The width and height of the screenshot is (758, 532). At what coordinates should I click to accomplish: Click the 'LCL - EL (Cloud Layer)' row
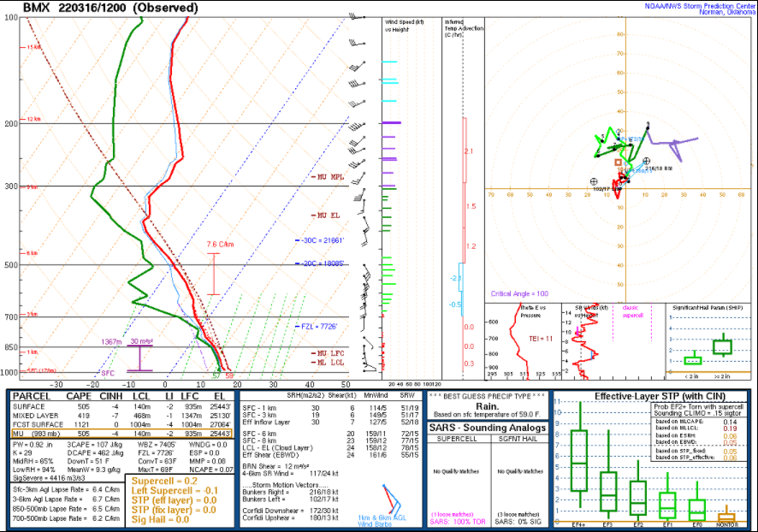click(x=330, y=448)
